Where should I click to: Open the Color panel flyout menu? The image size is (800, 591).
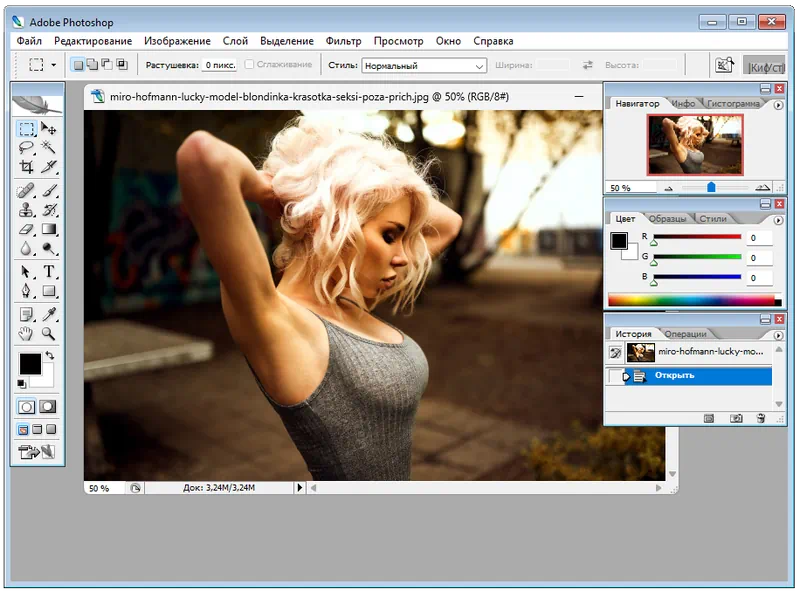[x=778, y=220]
